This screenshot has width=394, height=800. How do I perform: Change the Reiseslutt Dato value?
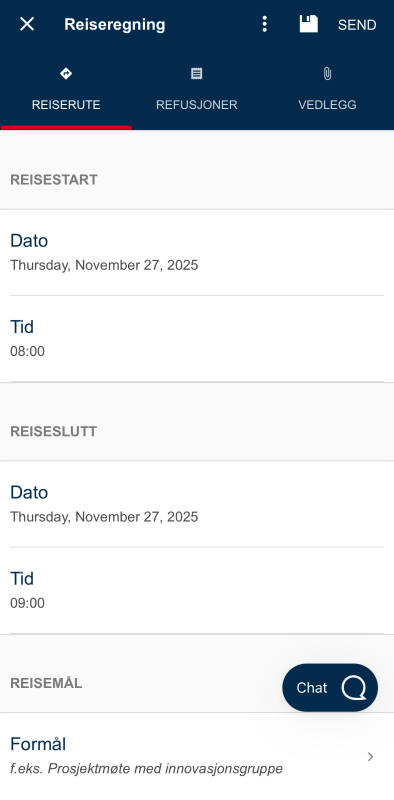click(x=197, y=504)
